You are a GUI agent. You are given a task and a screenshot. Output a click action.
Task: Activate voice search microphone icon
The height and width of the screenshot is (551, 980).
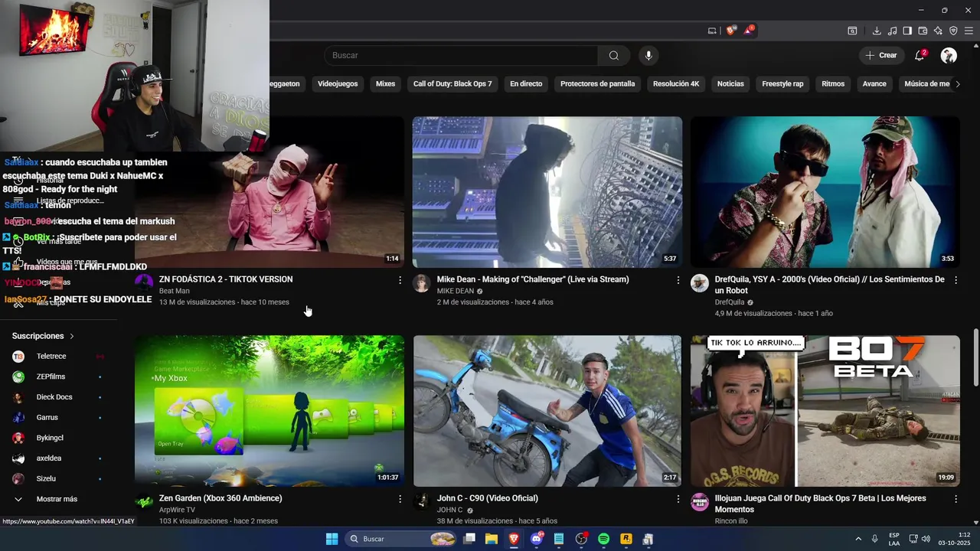point(648,55)
